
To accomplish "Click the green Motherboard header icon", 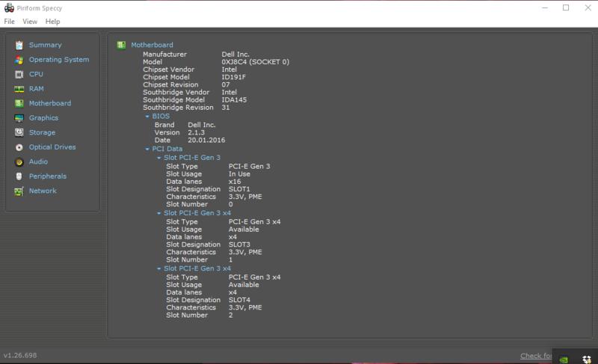I will coord(121,45).
